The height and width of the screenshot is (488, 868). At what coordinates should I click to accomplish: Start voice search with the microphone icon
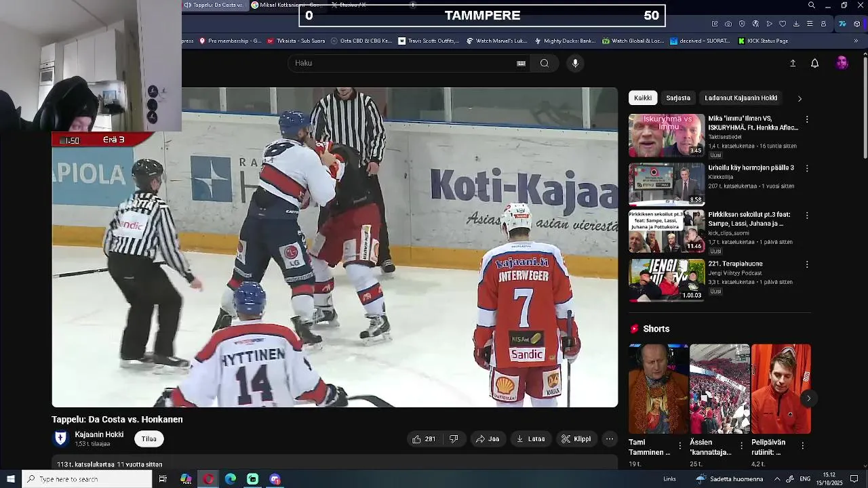pyautogui.click(x=575, y=63)
